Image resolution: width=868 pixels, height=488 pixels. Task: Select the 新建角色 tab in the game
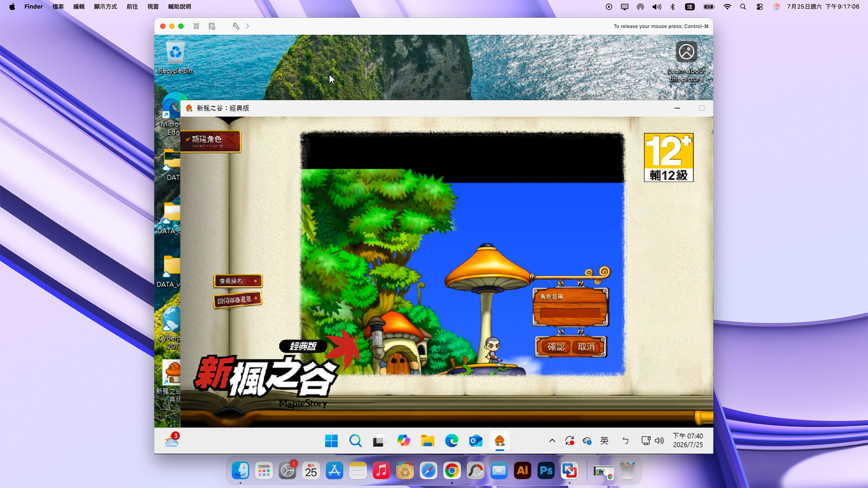[210, 141]
